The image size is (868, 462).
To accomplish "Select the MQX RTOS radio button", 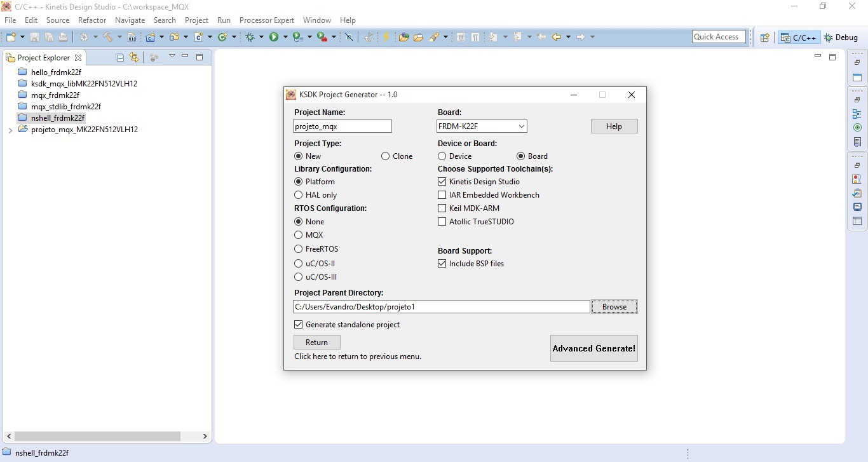I will pyautogui.click(x=299, y=235).
